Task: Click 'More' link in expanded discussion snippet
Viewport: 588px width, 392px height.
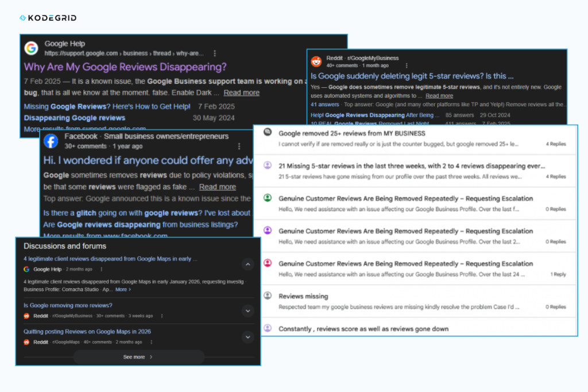Action: (x=123, y=289)
